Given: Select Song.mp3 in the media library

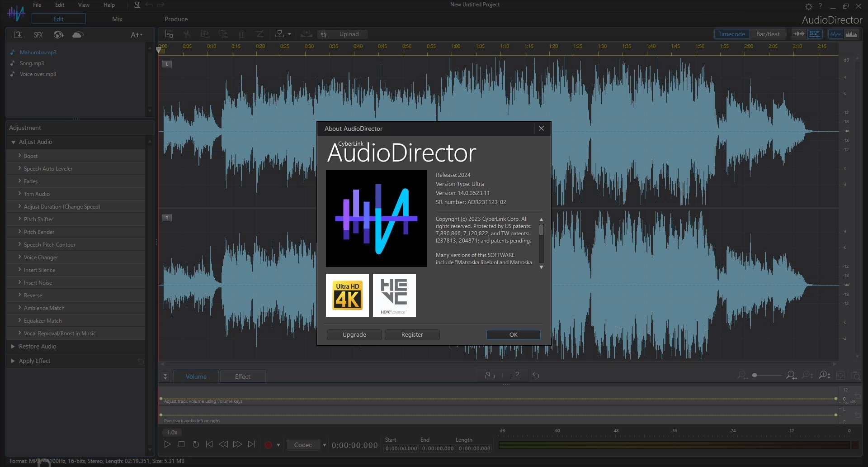Looking at the screenshot, I should [32, 63].
